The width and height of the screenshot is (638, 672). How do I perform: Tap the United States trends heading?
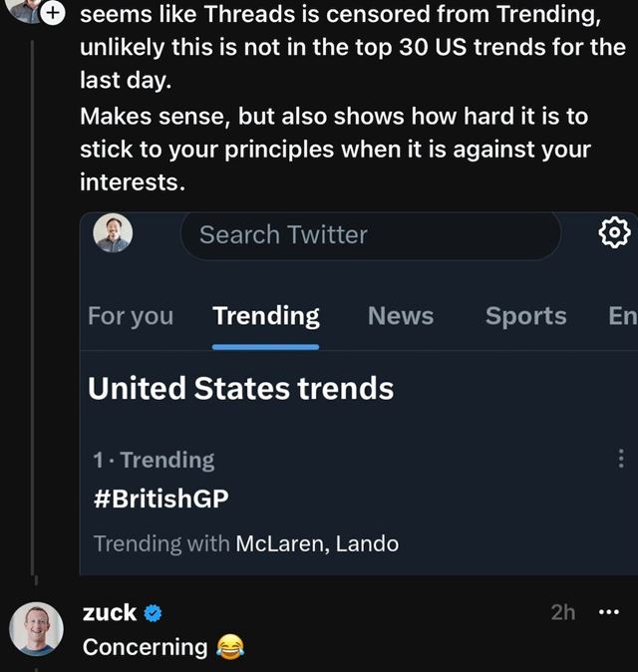point(240,388)
